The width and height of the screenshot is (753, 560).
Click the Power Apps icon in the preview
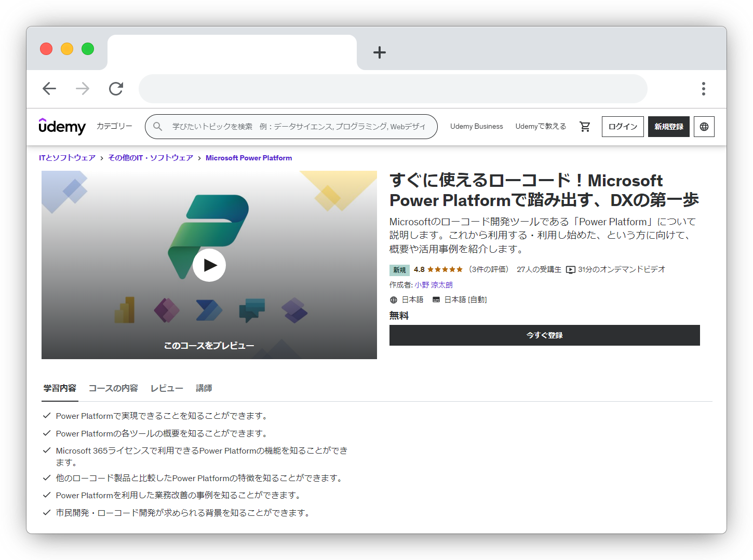[x=167, y=310]
